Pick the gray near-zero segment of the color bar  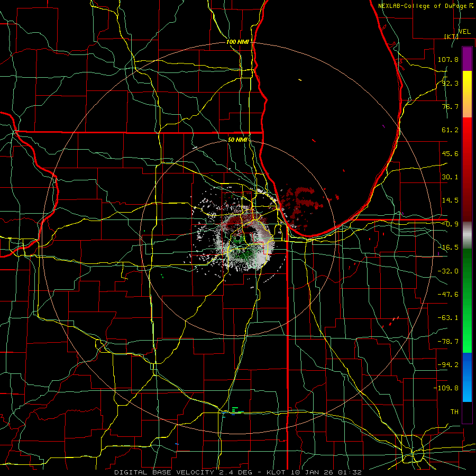[467, 235]
